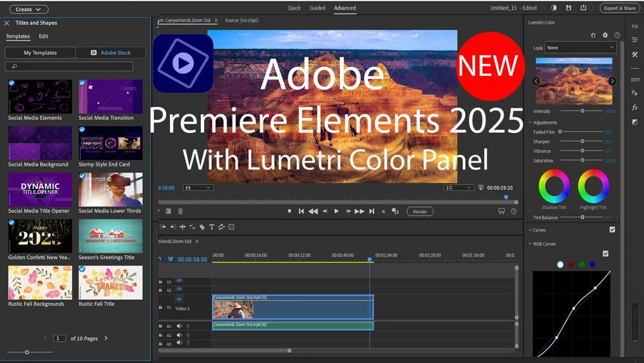Open the Look dropdown set to None
This screenshot has height=363, width=644.
pyautogui.click(x=580, y=48)
